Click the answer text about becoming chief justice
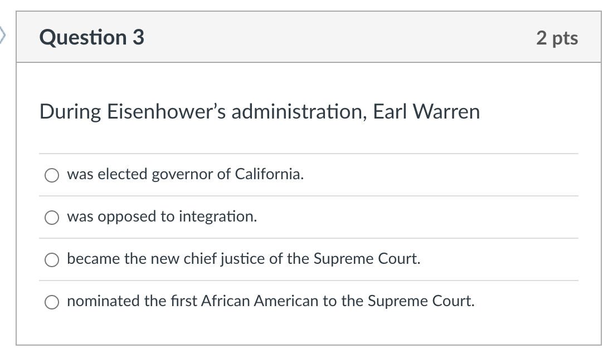 pyautogui.click(x=244, y=259)
